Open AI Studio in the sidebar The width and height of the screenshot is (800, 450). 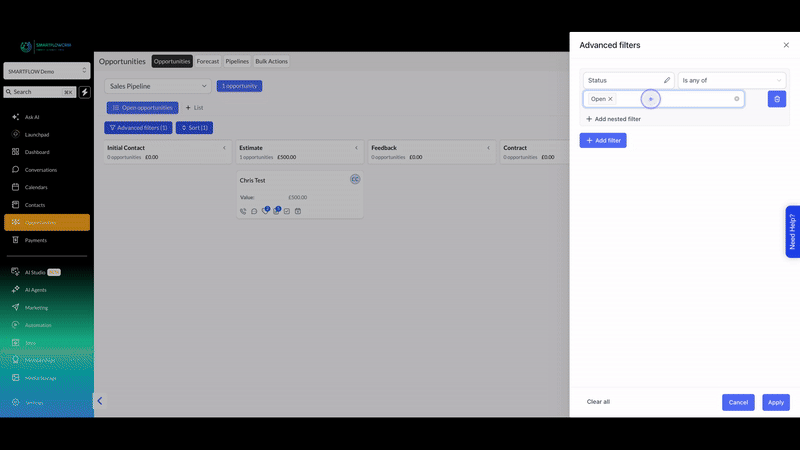[x=35, y=272]
